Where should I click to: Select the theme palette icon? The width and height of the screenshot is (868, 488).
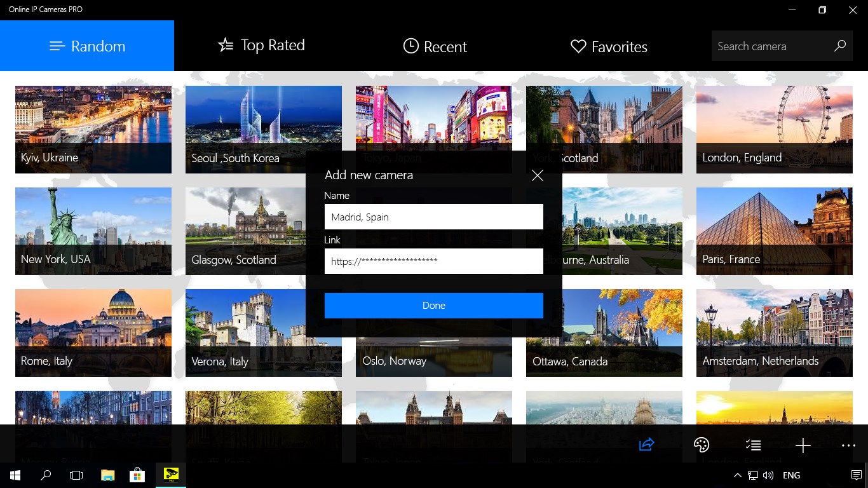tap(700, 445)
